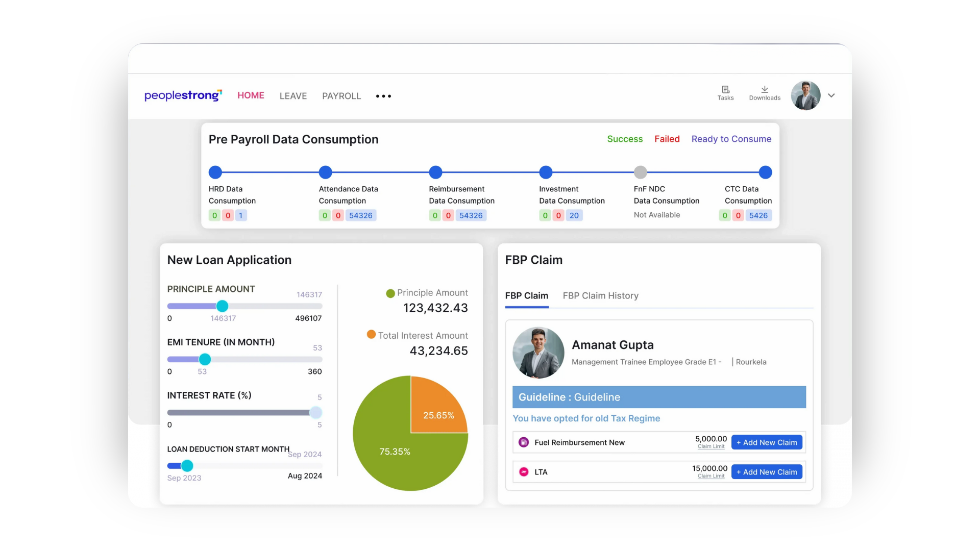Add new claim for Fuel Reimbursement New
The height and width of the screenshot is (551, 980).
767,442
